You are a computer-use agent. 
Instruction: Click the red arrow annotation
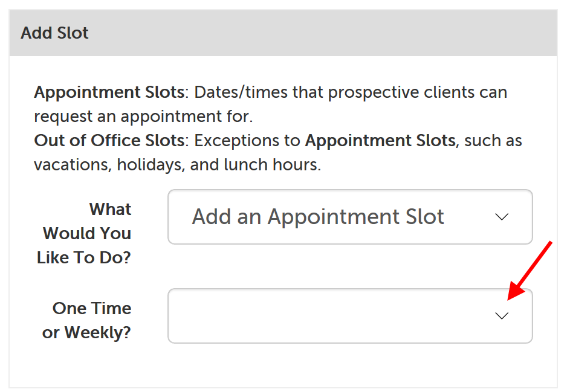[x=530, y=269]
